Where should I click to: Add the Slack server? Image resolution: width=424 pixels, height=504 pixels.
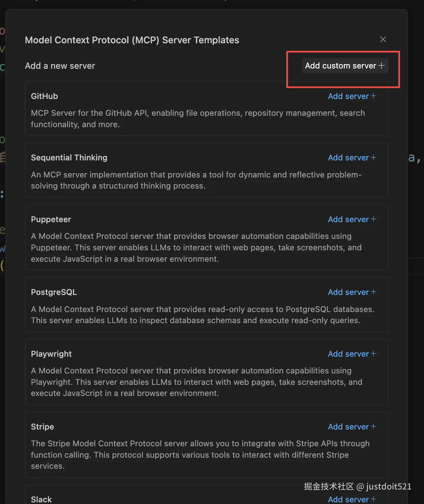pyautogui.click(x=349, y=499)
